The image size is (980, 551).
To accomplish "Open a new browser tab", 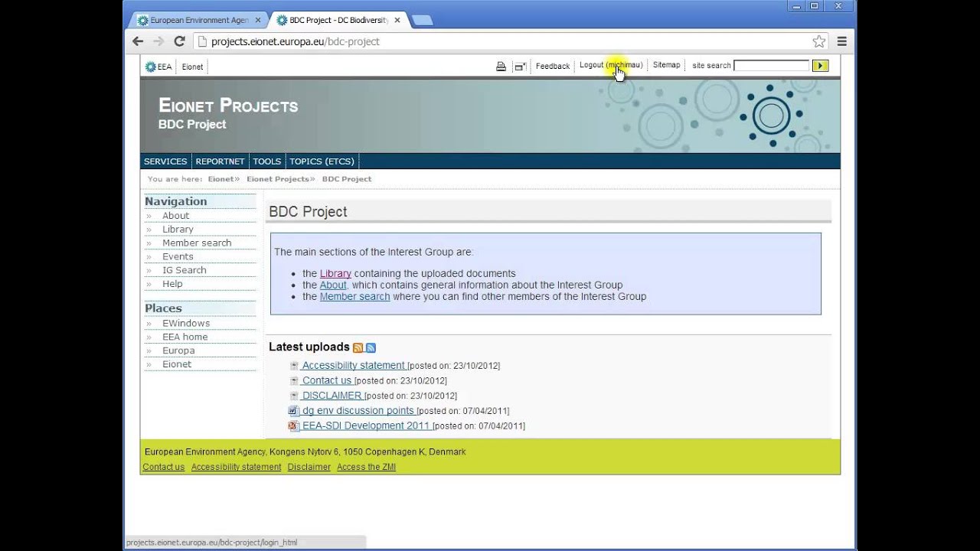I will (422, 20).
